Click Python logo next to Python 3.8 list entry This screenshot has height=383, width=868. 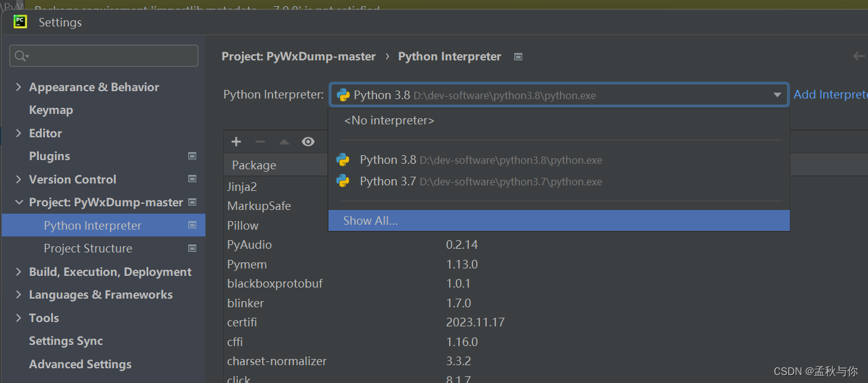coord(343,160)
